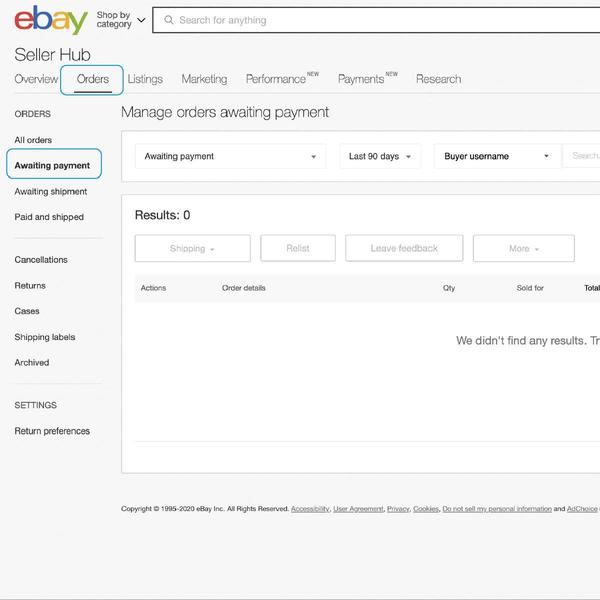
Task: Open the Accessibility footer link
Action: coord(310,509)
